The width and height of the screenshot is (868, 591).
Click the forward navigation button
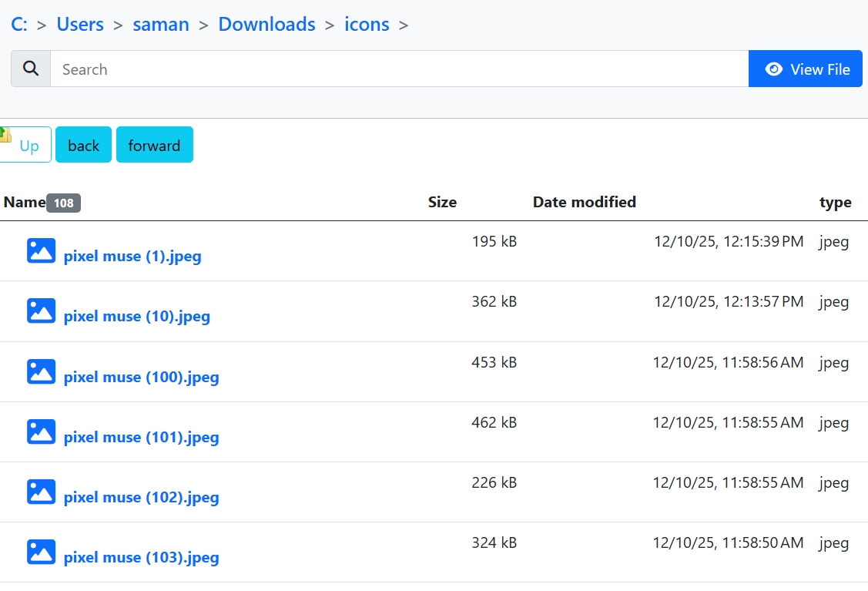pos(154,145)
